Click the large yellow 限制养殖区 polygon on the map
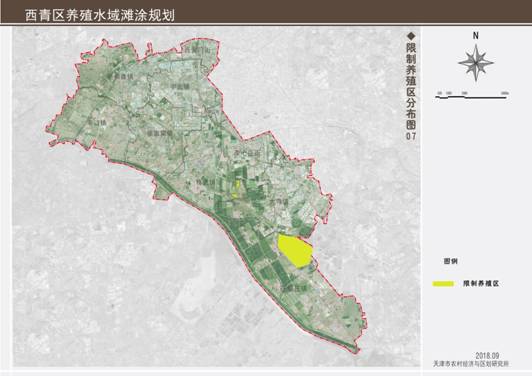 (x=295, y=251)
